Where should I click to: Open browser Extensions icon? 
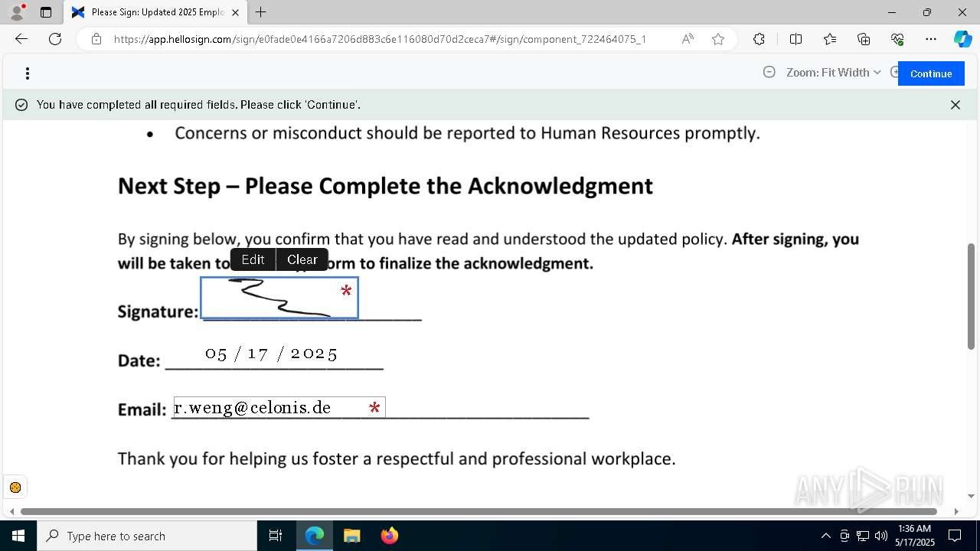[759, 39]
